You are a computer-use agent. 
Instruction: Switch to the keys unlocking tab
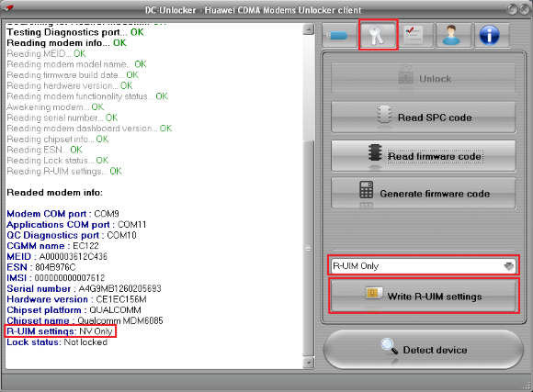pos(378,35)
